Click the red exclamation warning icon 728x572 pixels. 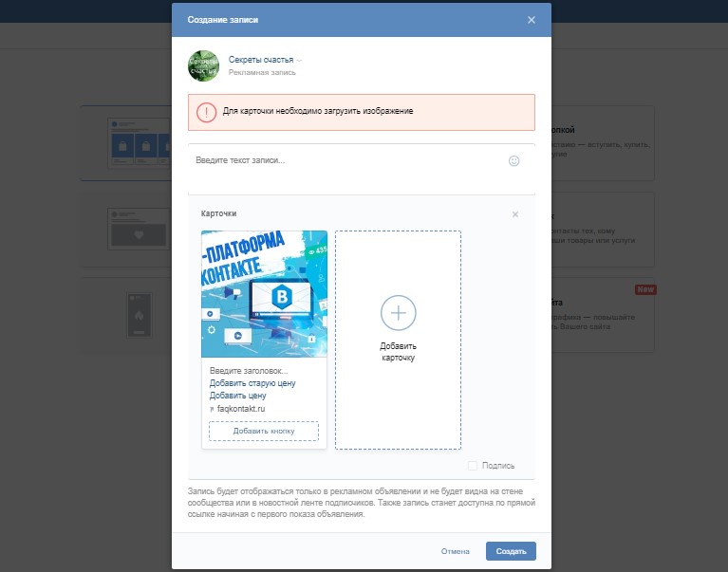click(206, 112)
